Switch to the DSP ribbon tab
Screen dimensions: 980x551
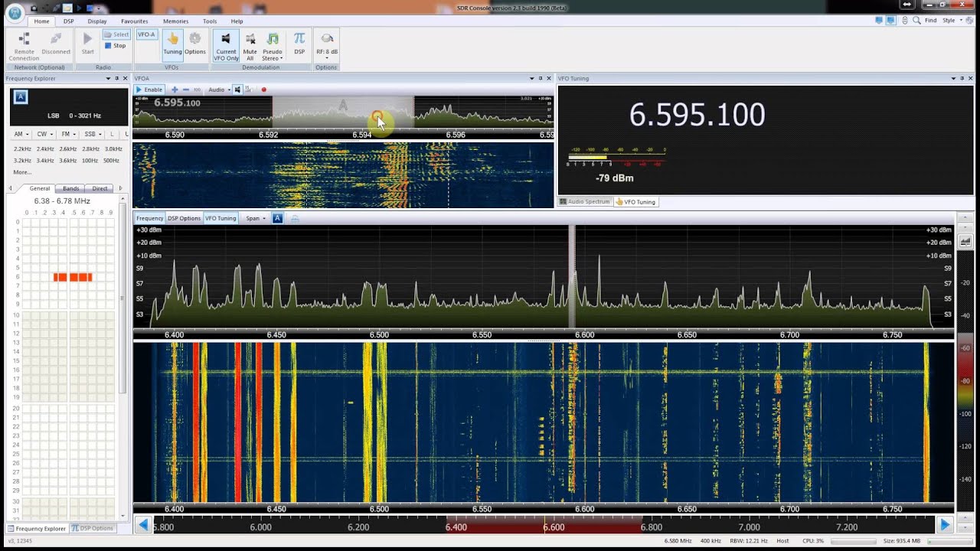(x=69, y=21)
